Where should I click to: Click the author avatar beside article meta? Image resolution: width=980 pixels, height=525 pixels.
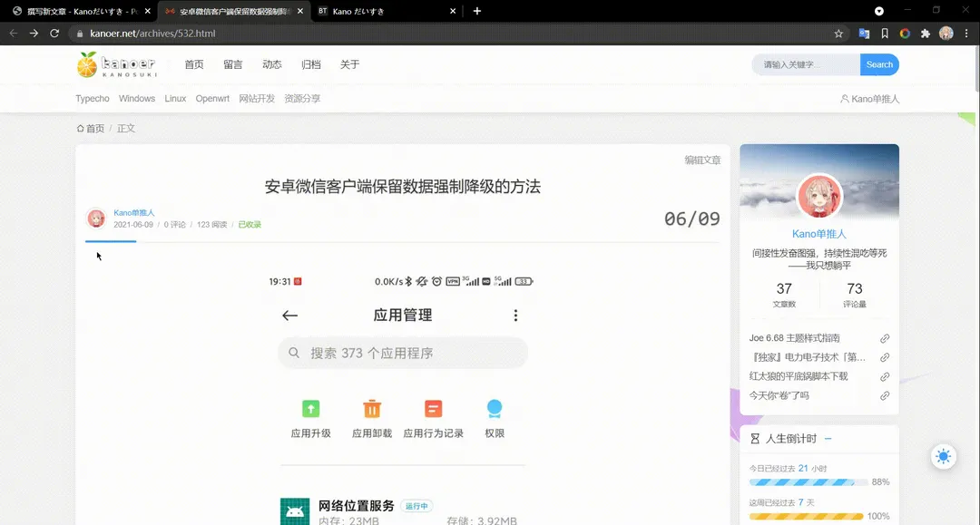95,219
